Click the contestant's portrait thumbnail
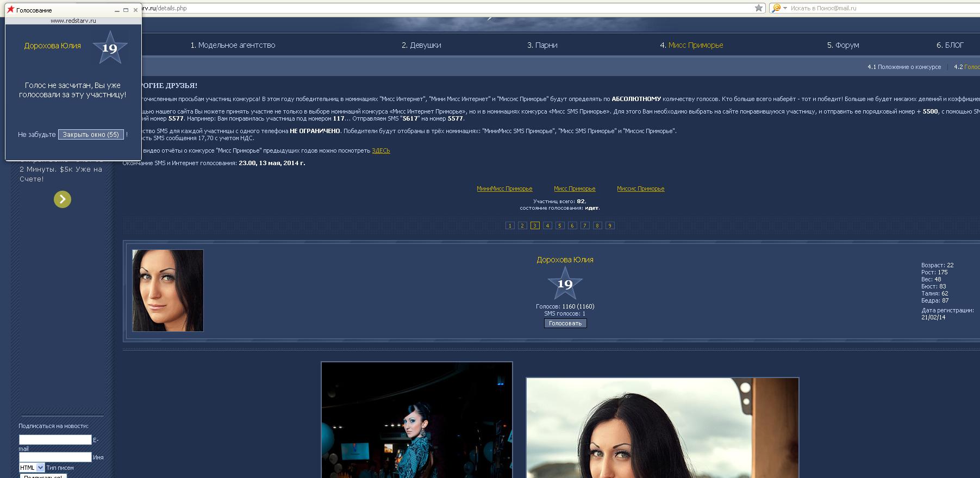The image size is (980, 478). pos(168,291)
